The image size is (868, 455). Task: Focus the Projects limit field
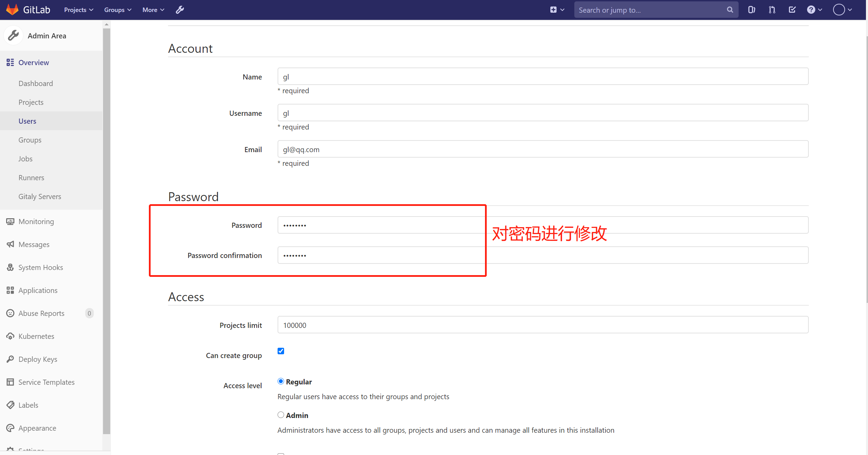[x=543, y=325]
